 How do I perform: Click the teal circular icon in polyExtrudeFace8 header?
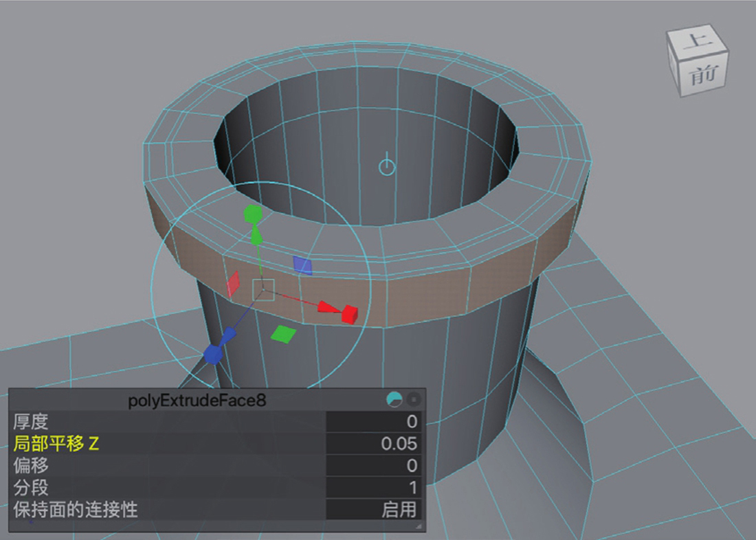pyautogui.click(x=394, y=399)
